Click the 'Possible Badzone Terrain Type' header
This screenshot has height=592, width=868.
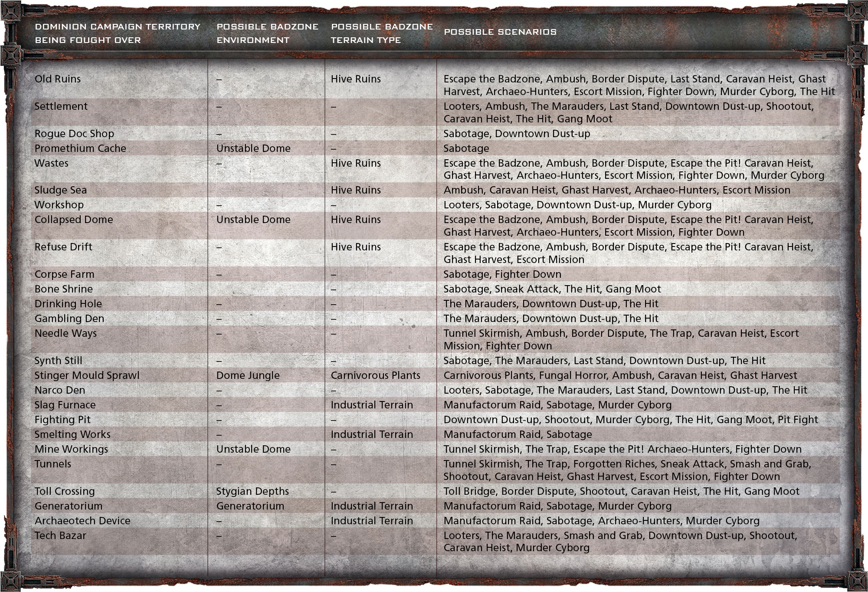pyautogui.click(x=382, y=33)
